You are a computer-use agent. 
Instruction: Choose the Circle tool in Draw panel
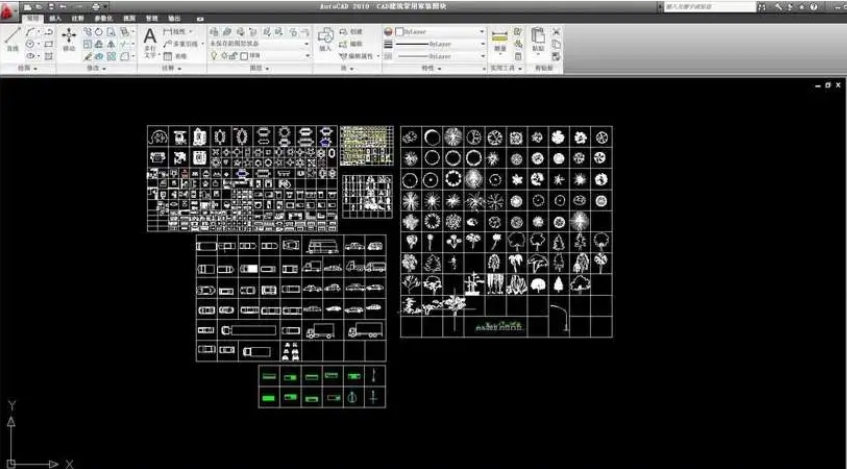coord(31,44)
